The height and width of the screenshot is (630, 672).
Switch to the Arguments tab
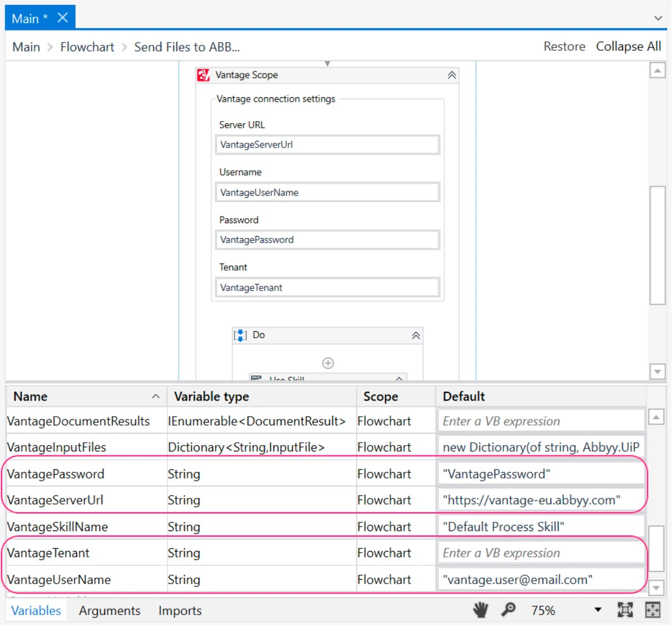point(109,610)
